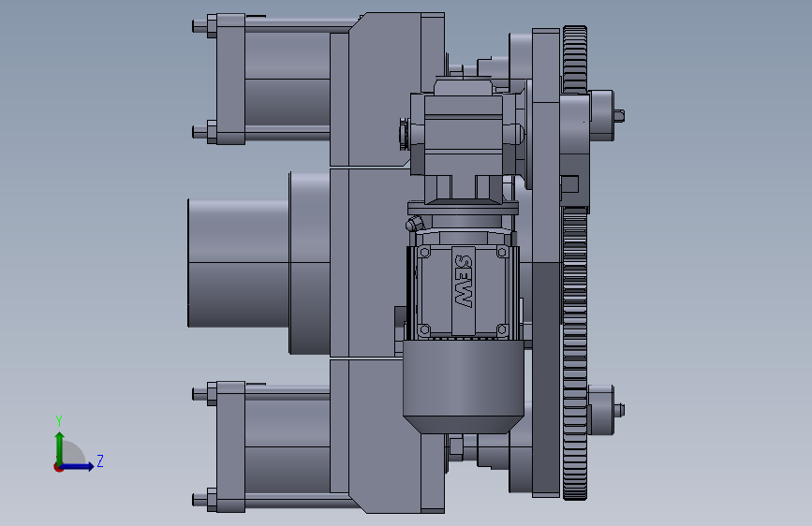This screenshot has width=812, height=526.
Task: Select the upper-left cylinder body
Action: (287, 79)
